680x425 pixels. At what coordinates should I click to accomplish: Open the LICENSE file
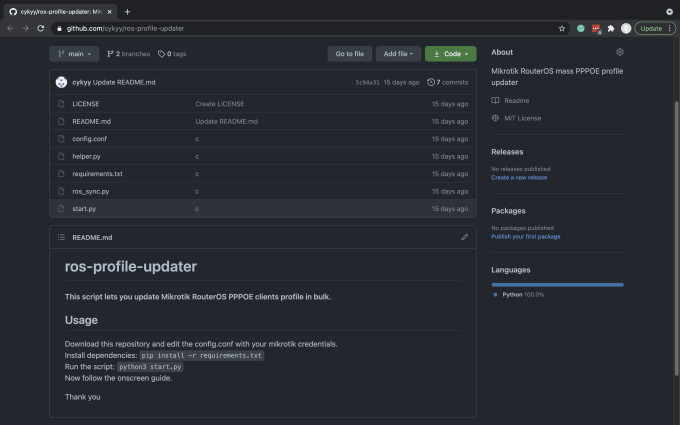86,104
